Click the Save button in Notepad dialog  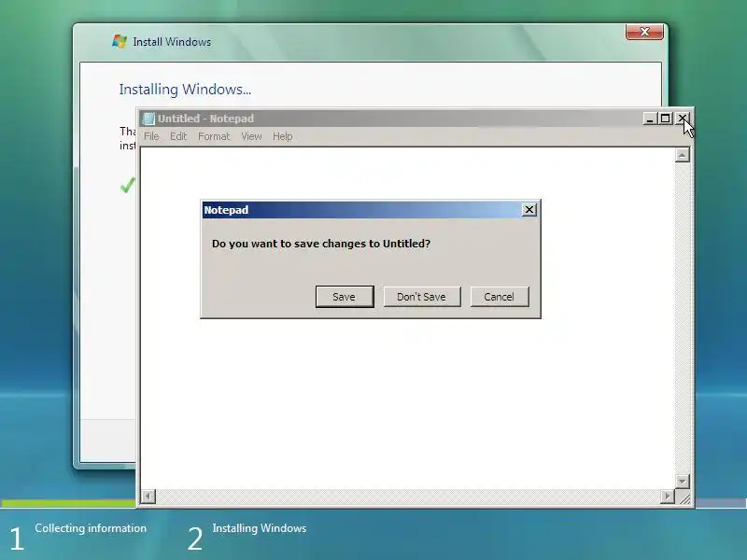click(345, 297)
